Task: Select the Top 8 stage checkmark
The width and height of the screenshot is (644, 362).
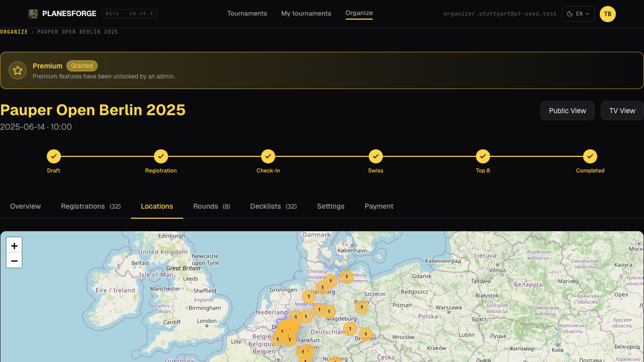Action: click(483, 156)
